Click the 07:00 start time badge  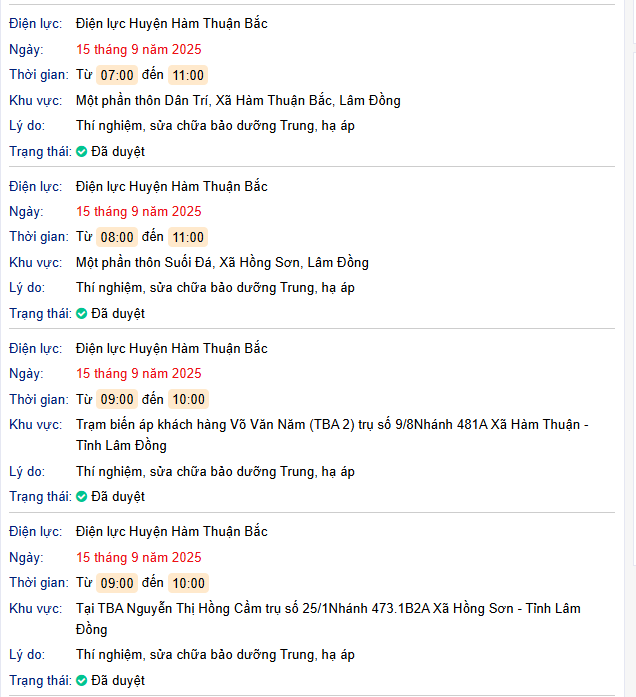click(x=117, y=75)
